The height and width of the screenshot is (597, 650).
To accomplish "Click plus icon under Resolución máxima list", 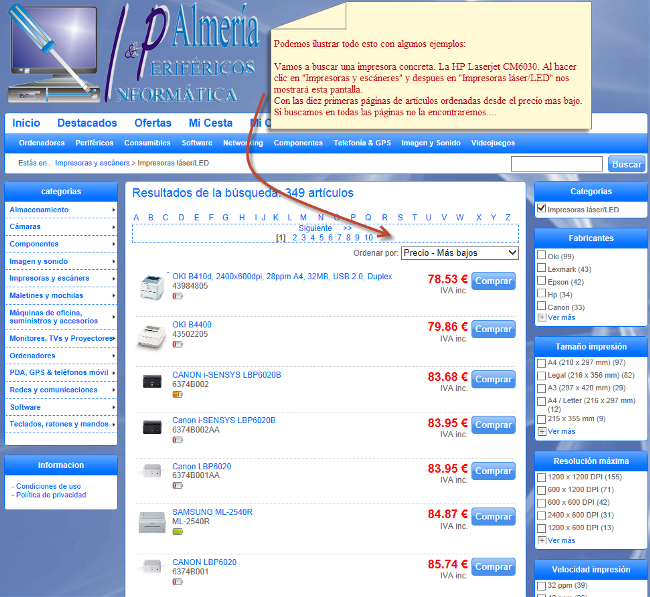I will coord(542,539).
